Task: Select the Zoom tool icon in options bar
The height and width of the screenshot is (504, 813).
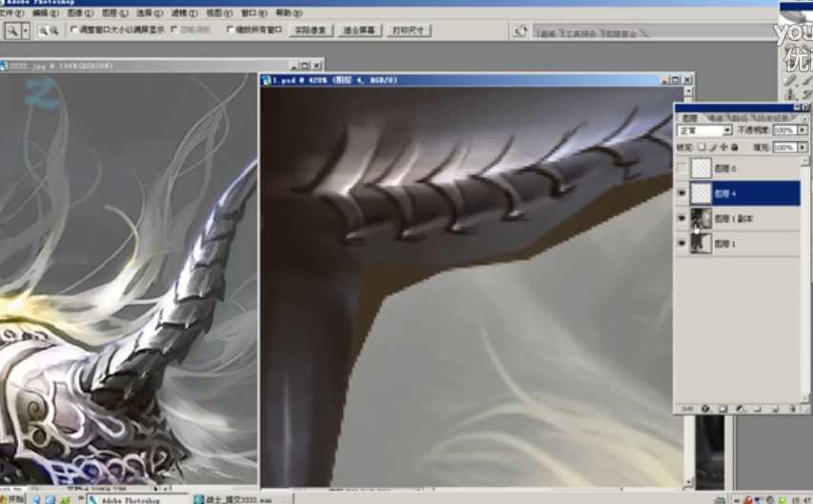Action: click(11, 30)
